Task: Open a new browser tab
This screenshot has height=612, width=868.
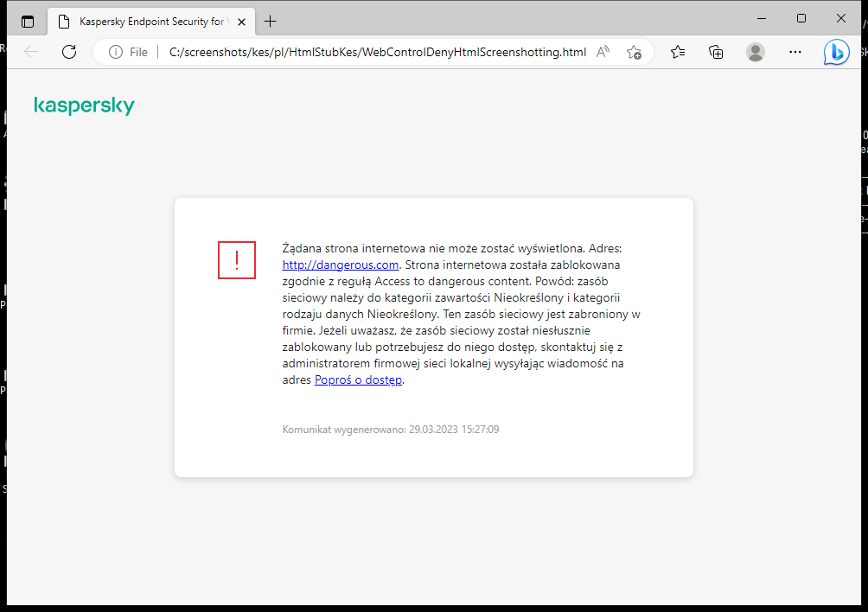Action: tap(270, 21)
